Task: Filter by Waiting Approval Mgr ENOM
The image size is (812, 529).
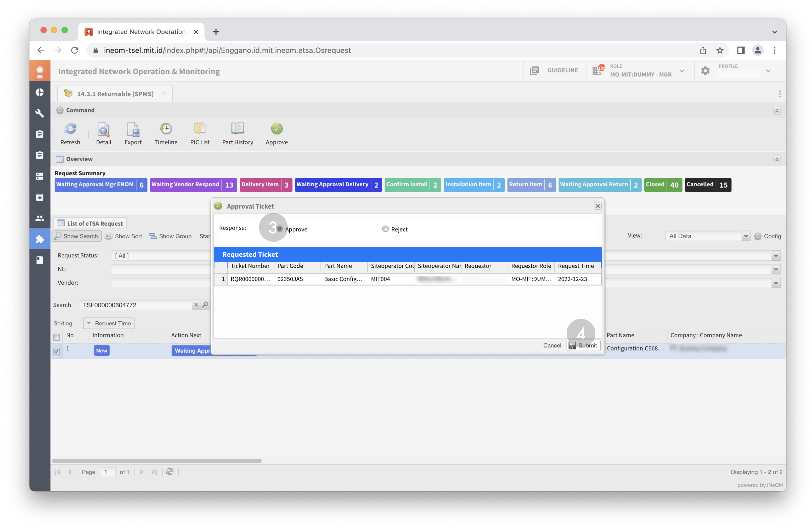Action: click(101, 185)
